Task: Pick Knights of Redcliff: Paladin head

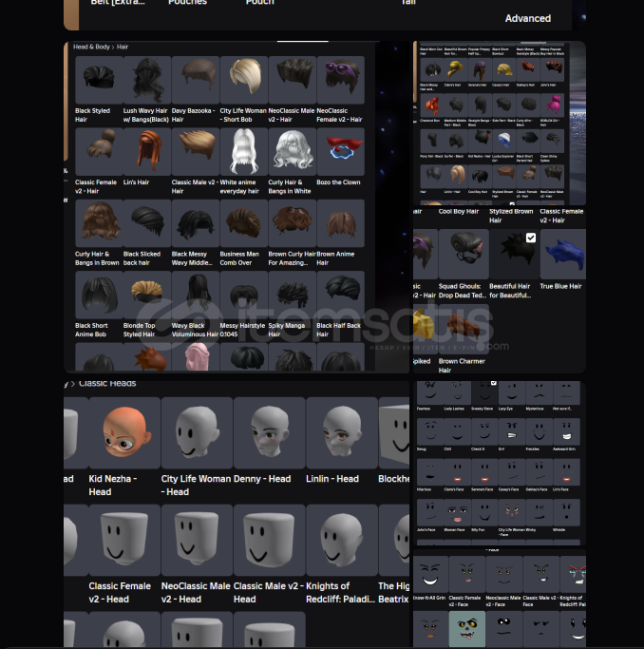Action: click(x=342, y=540)
